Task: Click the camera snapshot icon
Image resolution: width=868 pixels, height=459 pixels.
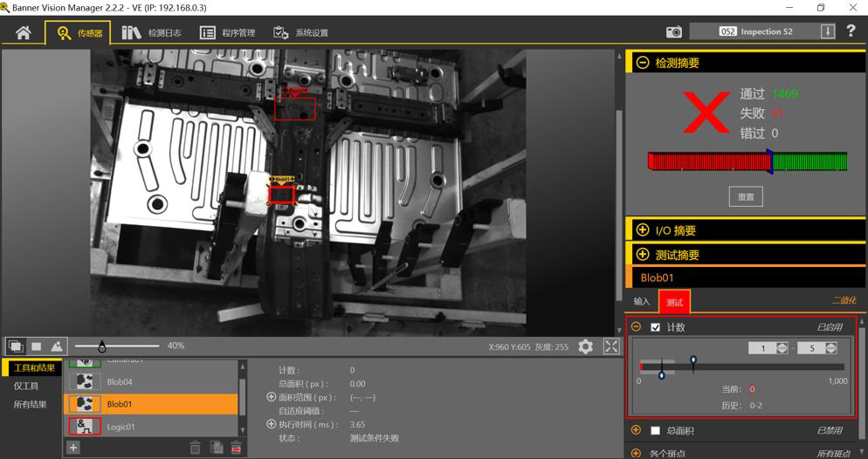Action: point(673,31)
